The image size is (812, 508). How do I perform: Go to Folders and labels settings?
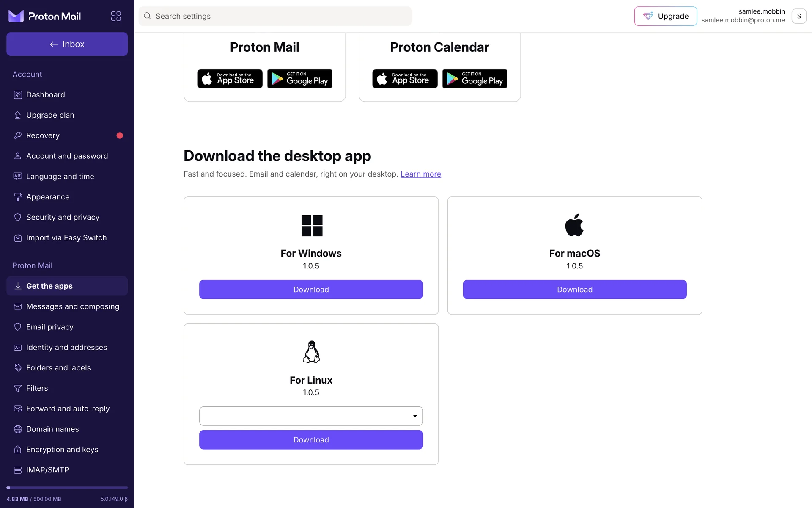[x=58, y=368]
